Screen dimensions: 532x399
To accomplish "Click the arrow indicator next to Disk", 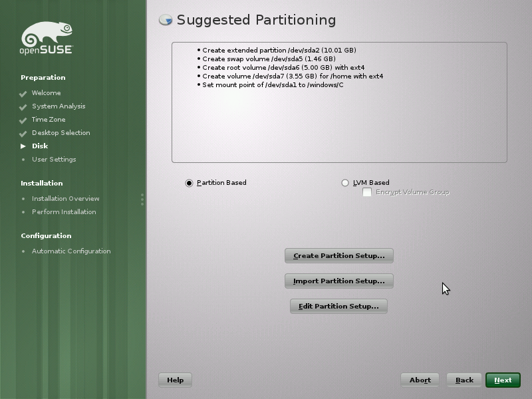I will (24, 146).
